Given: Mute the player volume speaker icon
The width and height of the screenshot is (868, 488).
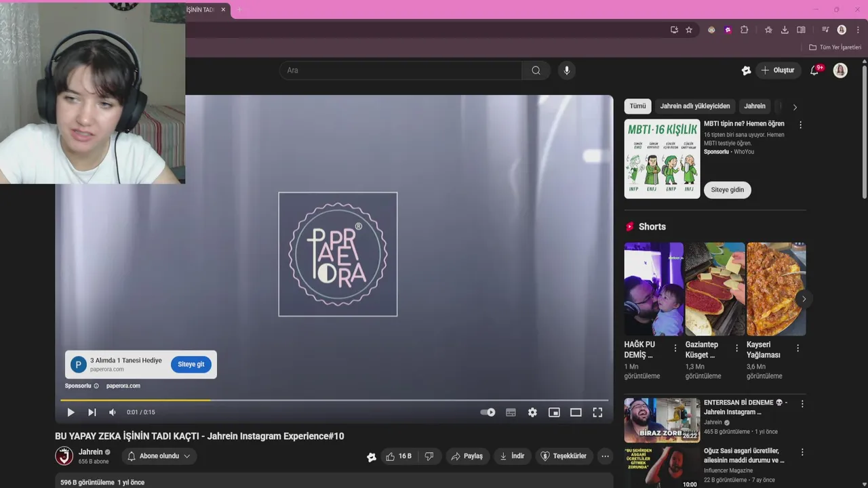Looking at the screenshot, I should (113, 412).
